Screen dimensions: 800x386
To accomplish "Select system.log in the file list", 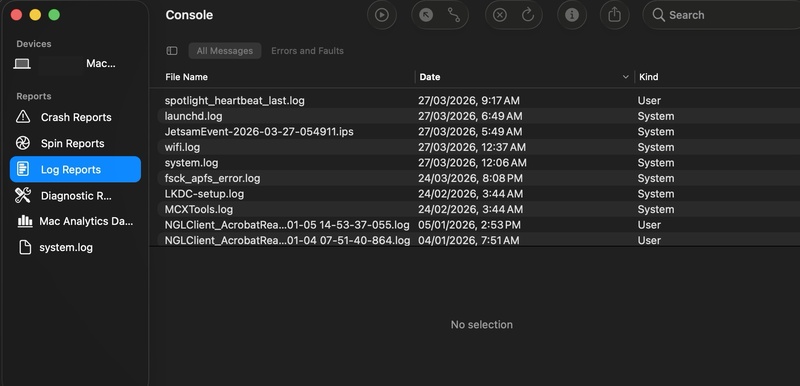I will tap(191, 163).
